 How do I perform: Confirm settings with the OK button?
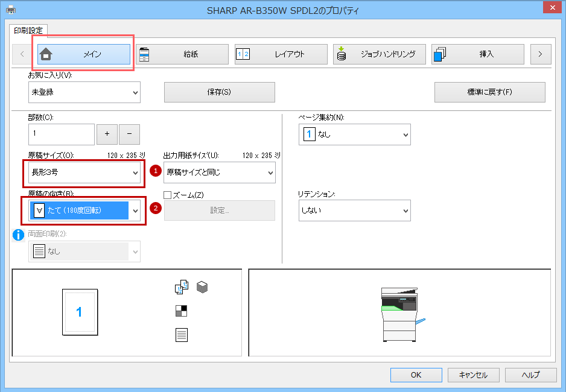(x=416, y=375)
